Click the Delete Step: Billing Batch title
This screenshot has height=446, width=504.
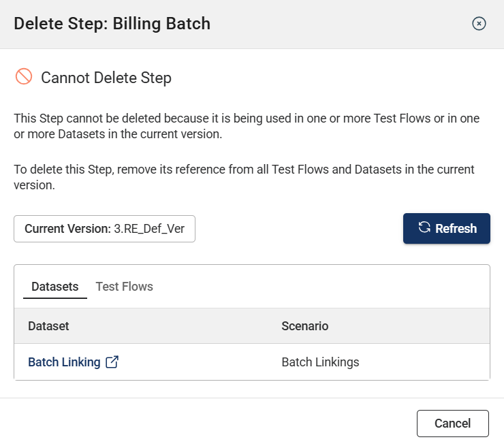pyautogui.click(x=112, y=24)
